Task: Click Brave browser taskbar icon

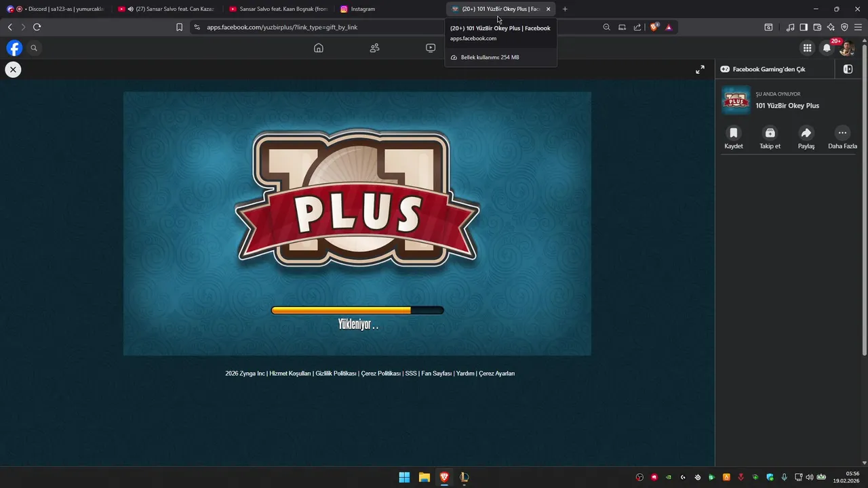Action: click(x=444, y=477)
